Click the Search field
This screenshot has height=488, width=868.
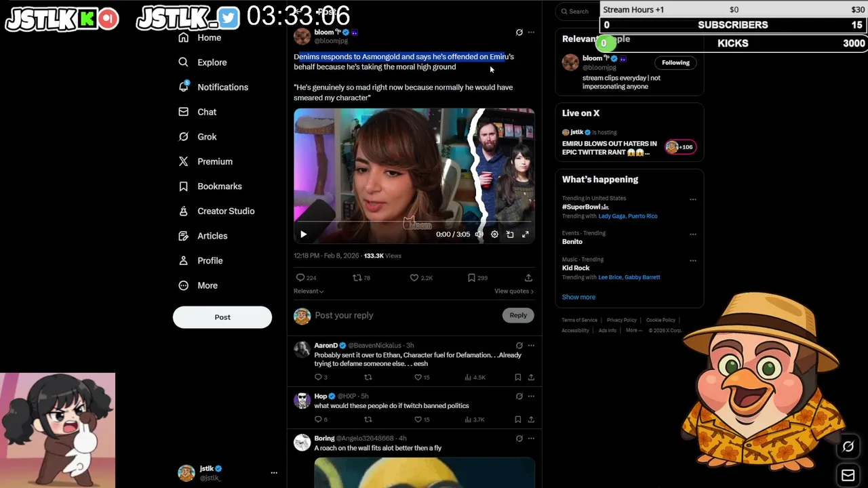pos(578,11)
